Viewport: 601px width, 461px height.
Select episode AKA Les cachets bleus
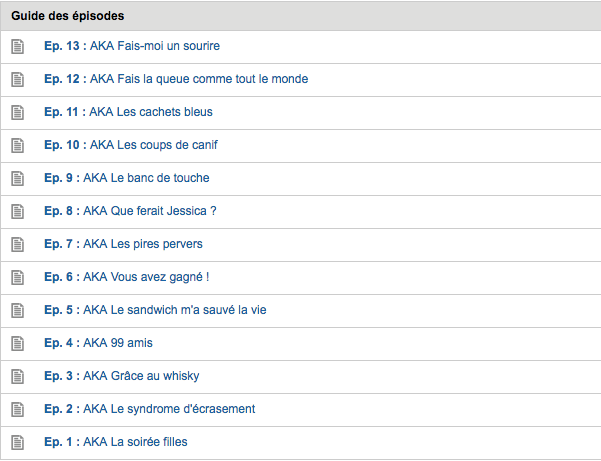pyautogui.click(x=128, y=112)
